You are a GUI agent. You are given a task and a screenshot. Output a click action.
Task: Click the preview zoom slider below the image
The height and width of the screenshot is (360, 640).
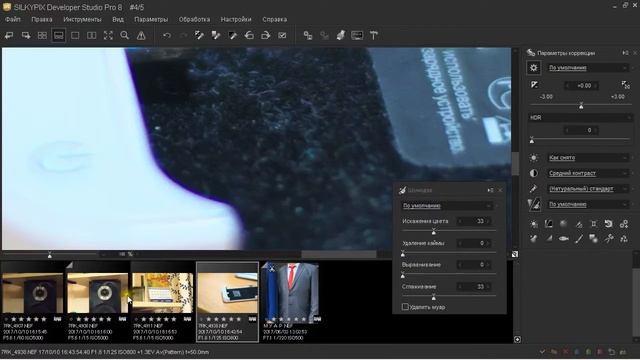pos(50,254)
